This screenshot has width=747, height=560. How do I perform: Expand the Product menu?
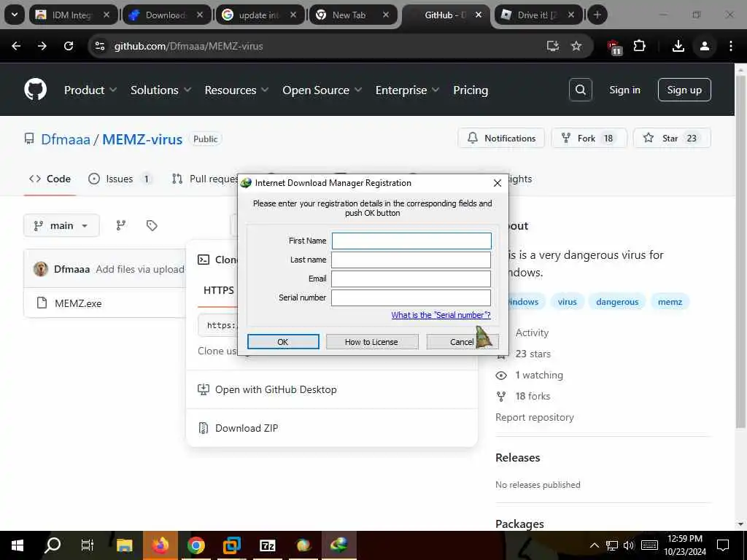[x=90, y=90]
